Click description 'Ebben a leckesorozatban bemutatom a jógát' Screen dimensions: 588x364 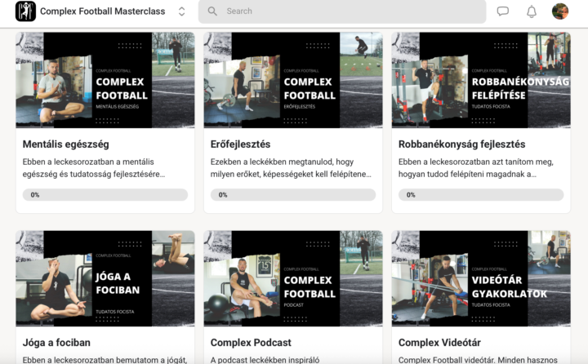point(105,360)
